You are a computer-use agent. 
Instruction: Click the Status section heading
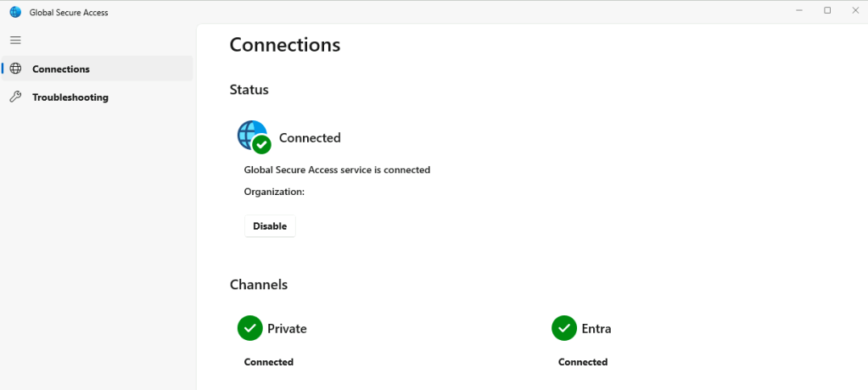pyautogui.click(x=249, y=90)
